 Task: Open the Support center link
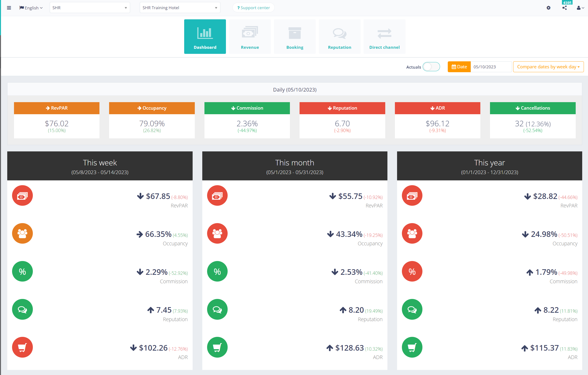(x=253, y=7)
